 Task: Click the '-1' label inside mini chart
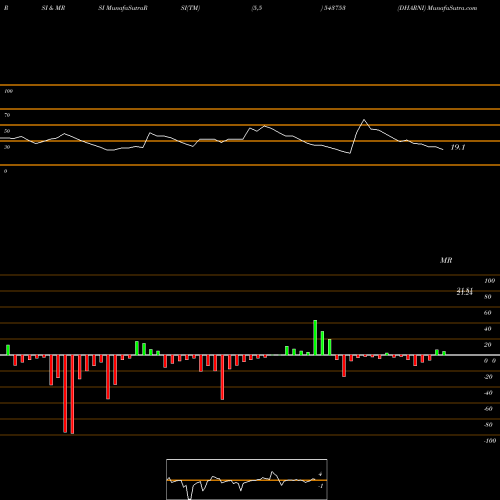[321, 486]
